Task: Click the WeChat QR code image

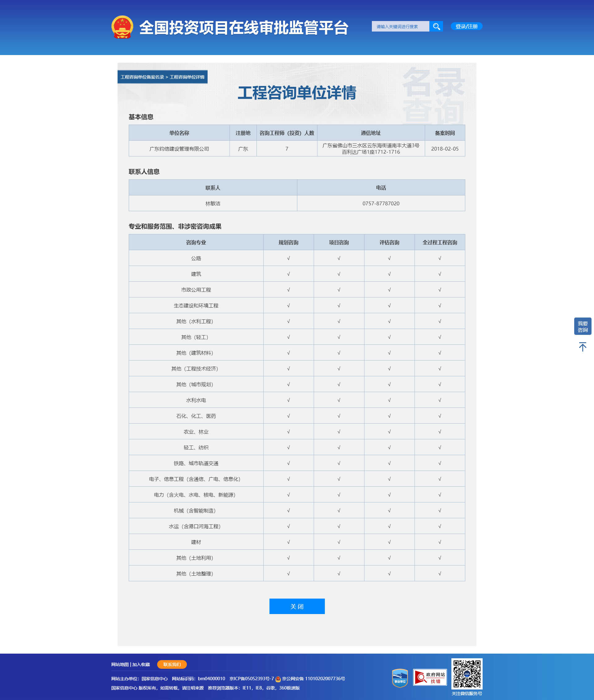Action: point(467,674)
